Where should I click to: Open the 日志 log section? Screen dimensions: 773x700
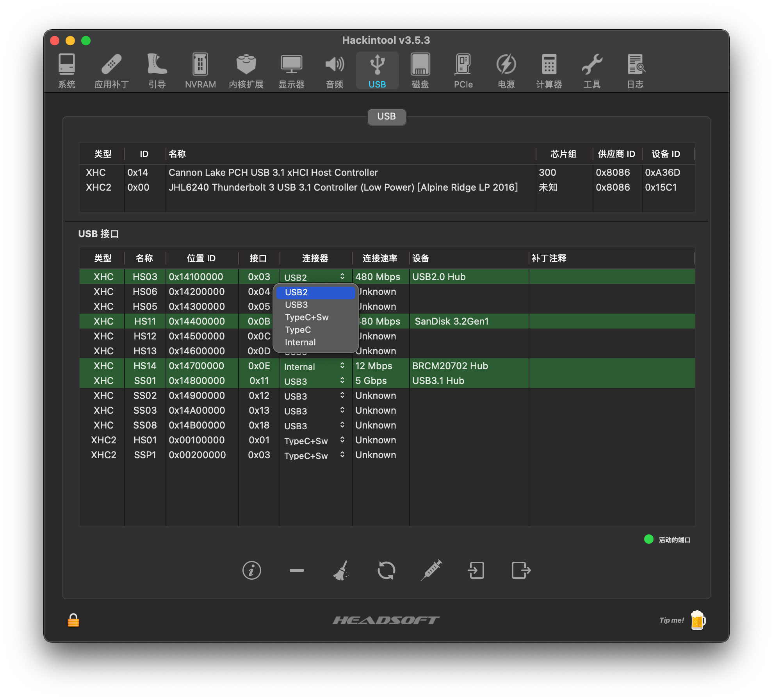[x=635, y=71]
